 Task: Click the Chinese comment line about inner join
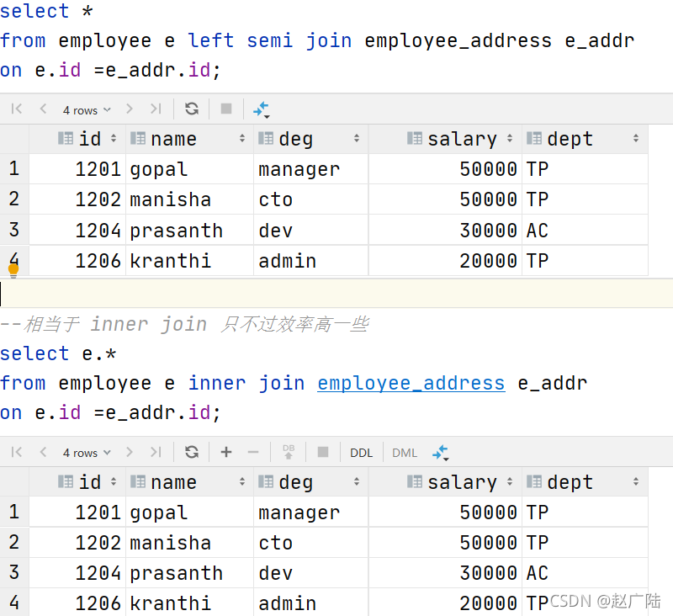(184, 324)
